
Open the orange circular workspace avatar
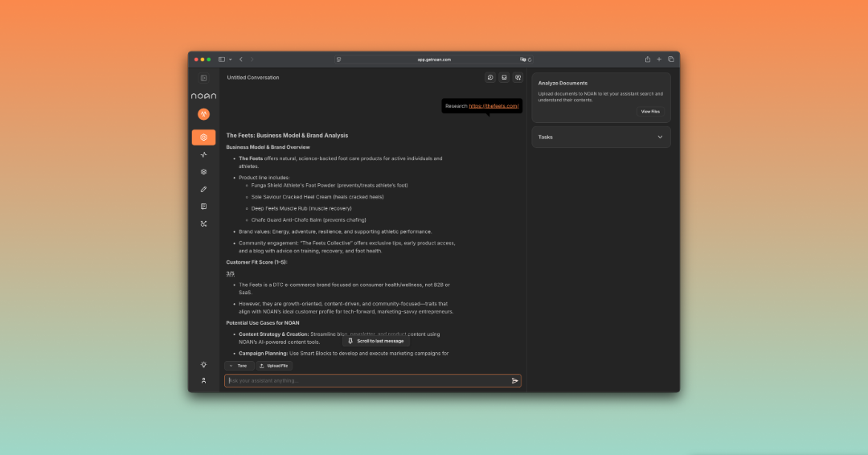point(203,114)
